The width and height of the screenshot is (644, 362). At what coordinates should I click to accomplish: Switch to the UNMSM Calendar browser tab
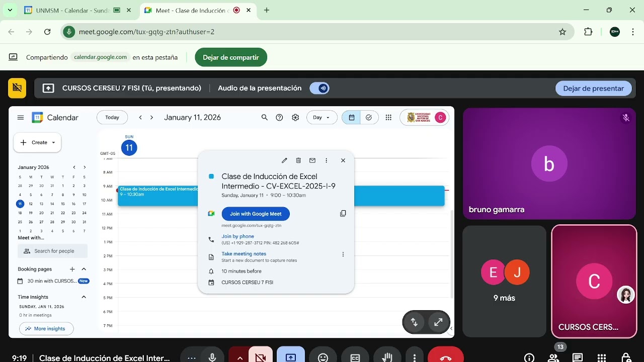(x=78, y=10)
